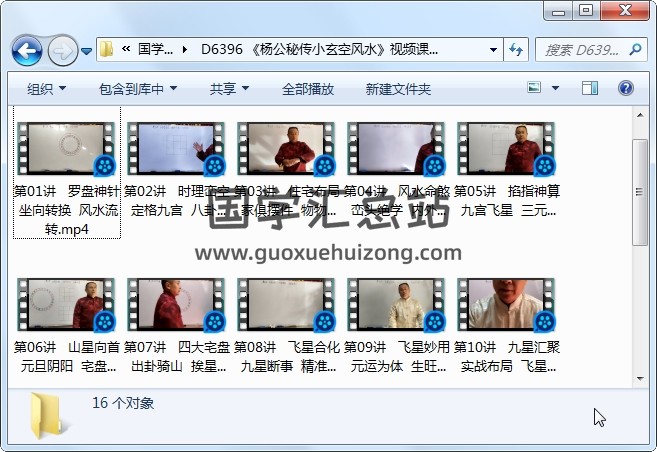Click the scrollbar up arrow
The image size is (657, 452).
click(640, 114)
